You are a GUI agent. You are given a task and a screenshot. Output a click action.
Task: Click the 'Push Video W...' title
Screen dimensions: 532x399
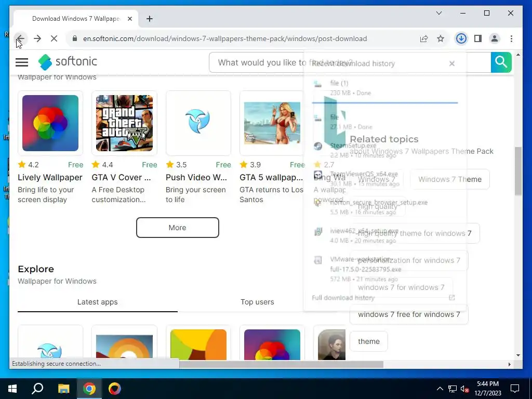pyautogui.click(x=196, y=178)
